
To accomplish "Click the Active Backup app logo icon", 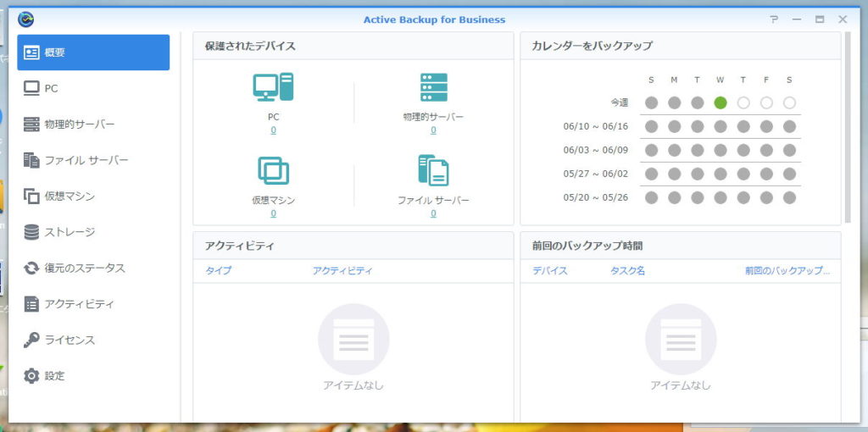I will pos(25,19).
